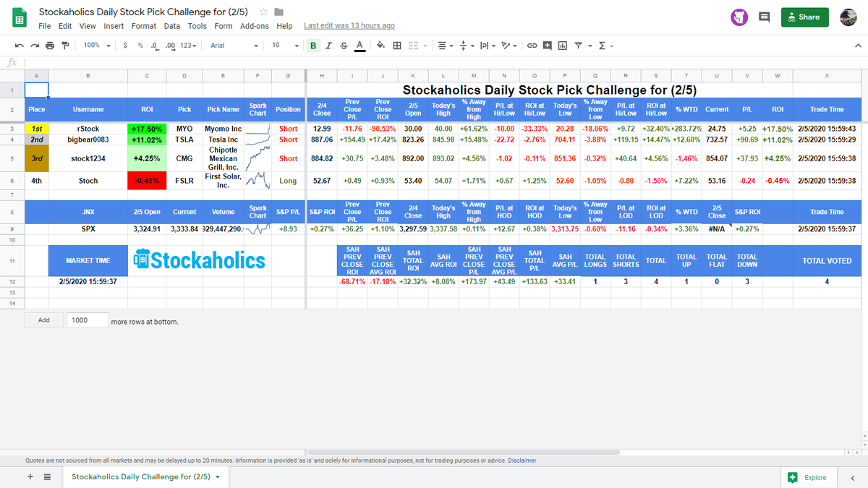Click the Add Sheet plus icon

[x=30, y=477]
